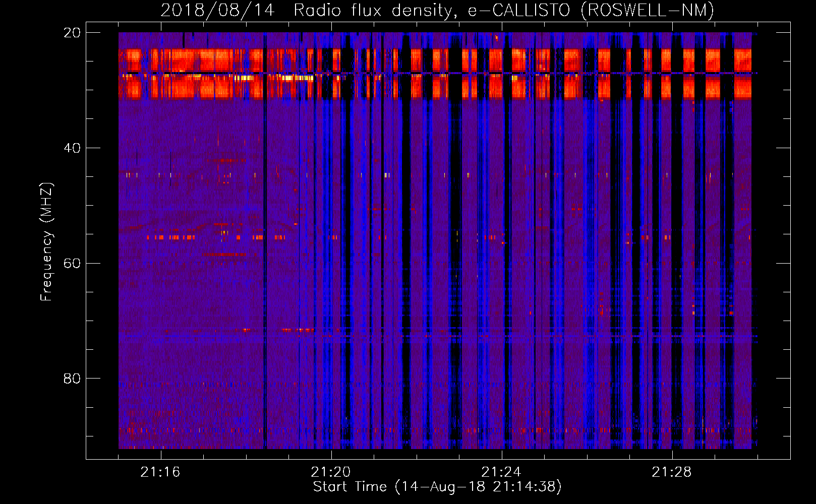This screenshot has width=816, height=504.
Task: Click the '21:16' time tick label
Action: coord(160,472)
